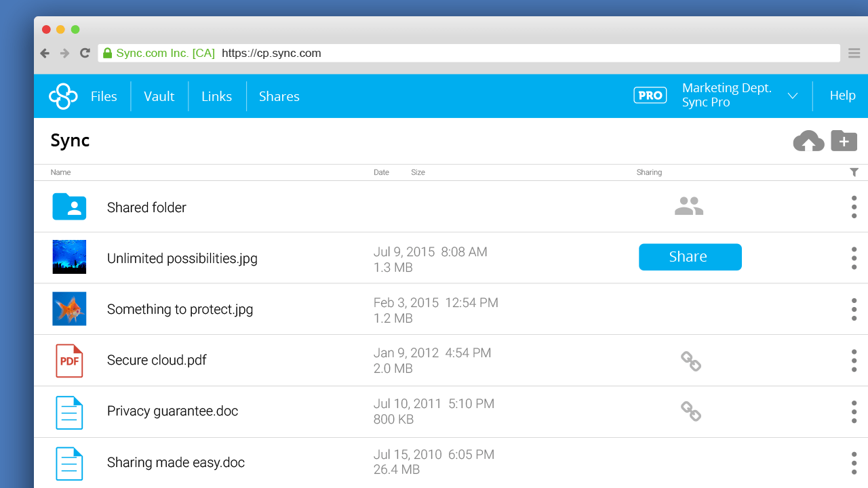868x488 pixels.
Task: Open the Help link
Action: (x=842, y=95)
